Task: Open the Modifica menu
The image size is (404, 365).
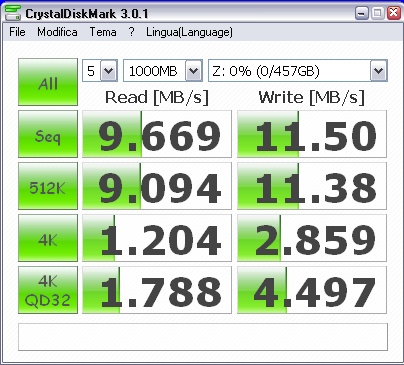Action: (x=57, y=32)
